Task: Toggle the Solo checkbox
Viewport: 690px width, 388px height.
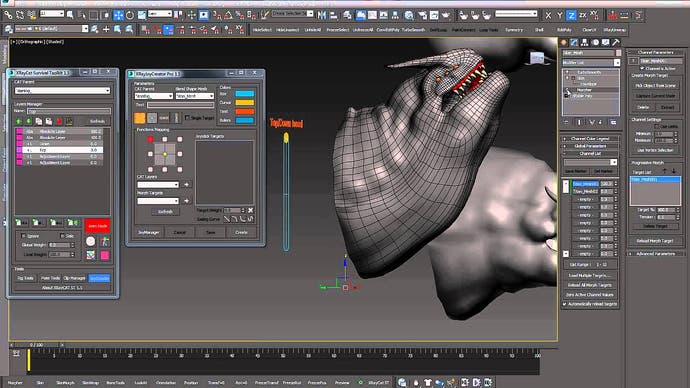Action: coord(62,236)
